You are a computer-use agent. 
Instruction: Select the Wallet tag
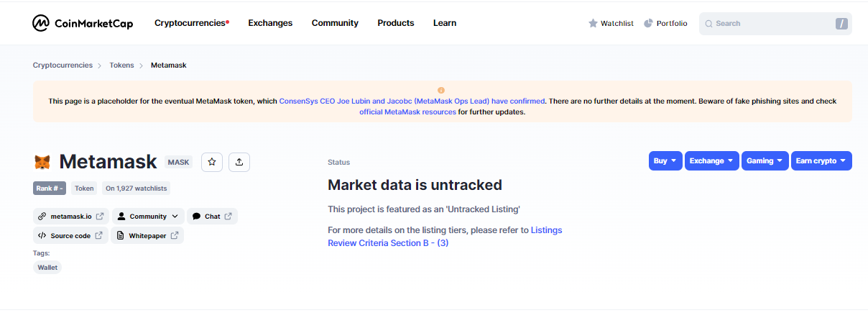(47, 267)
